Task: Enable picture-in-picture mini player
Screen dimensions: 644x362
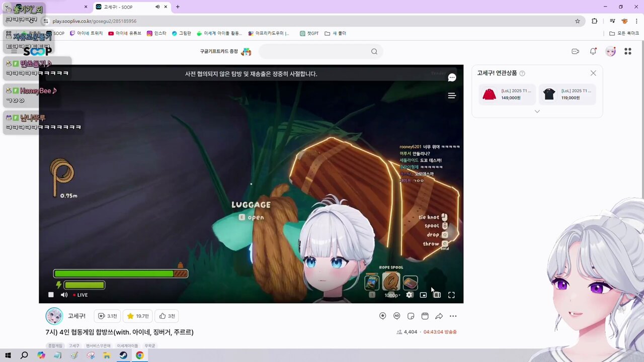Action: (423, 295)
